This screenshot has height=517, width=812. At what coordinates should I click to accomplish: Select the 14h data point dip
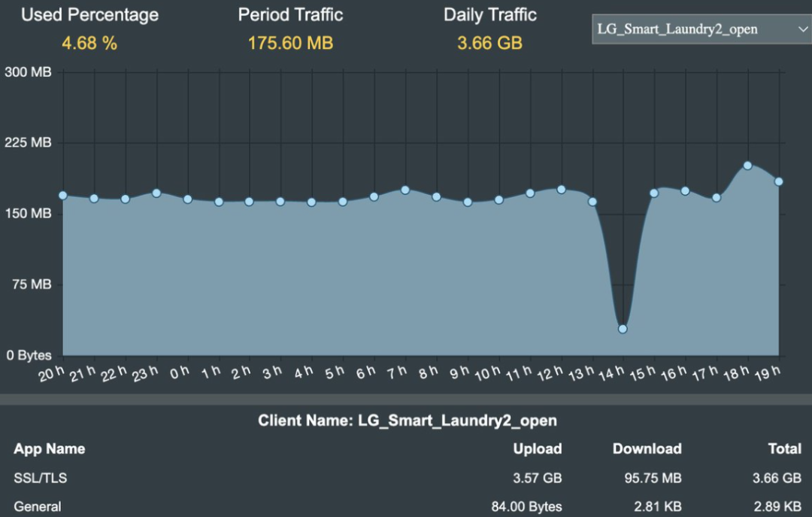[623, 329]
